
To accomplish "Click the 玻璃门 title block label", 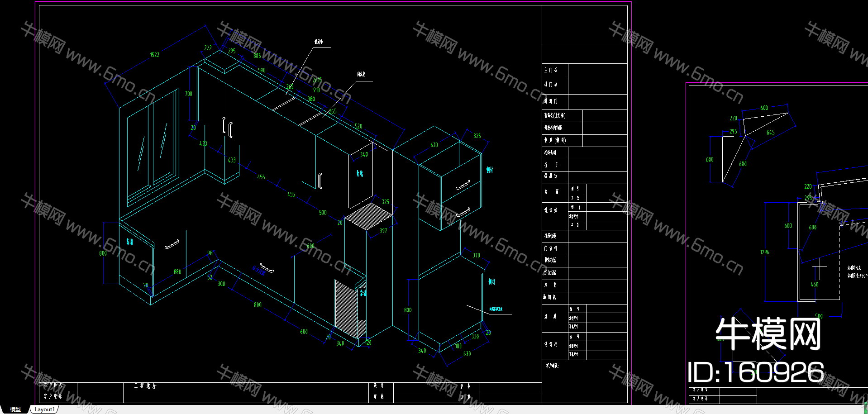I will (551, 101).
